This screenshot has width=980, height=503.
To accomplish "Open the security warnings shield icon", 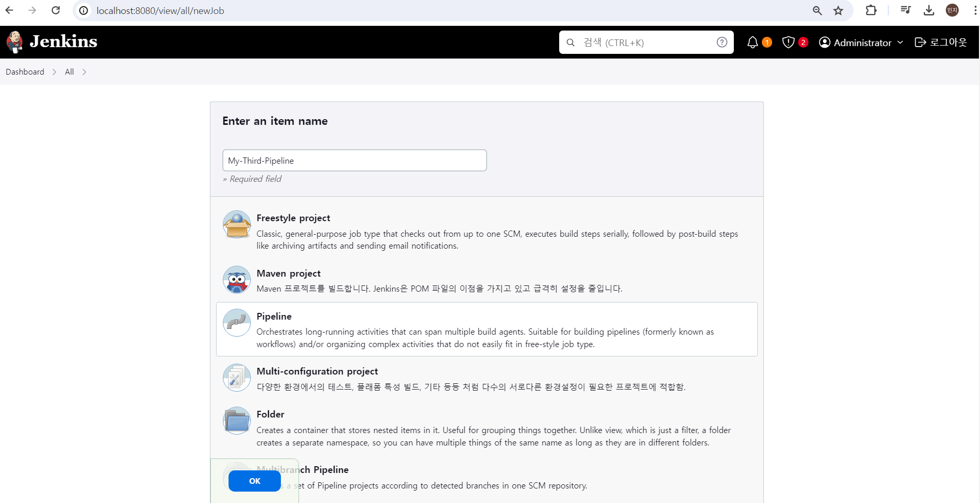I will coord(788,42).
